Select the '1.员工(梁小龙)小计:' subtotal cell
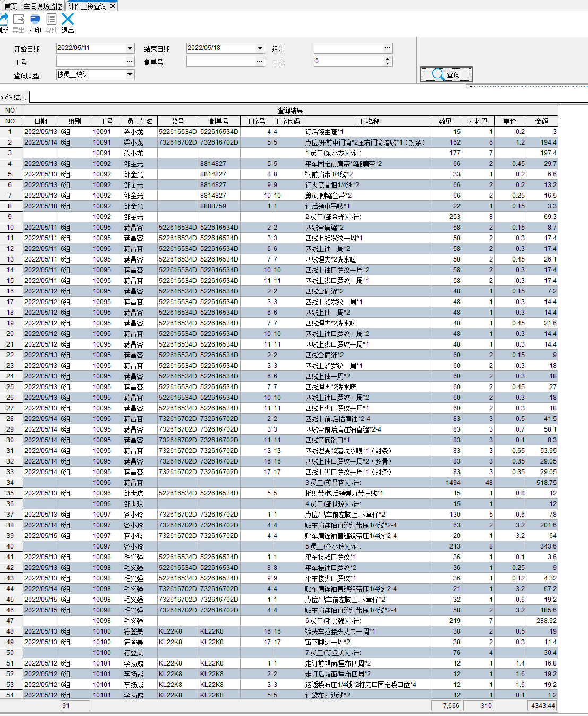588x716 pixels. tap(367, 153)
